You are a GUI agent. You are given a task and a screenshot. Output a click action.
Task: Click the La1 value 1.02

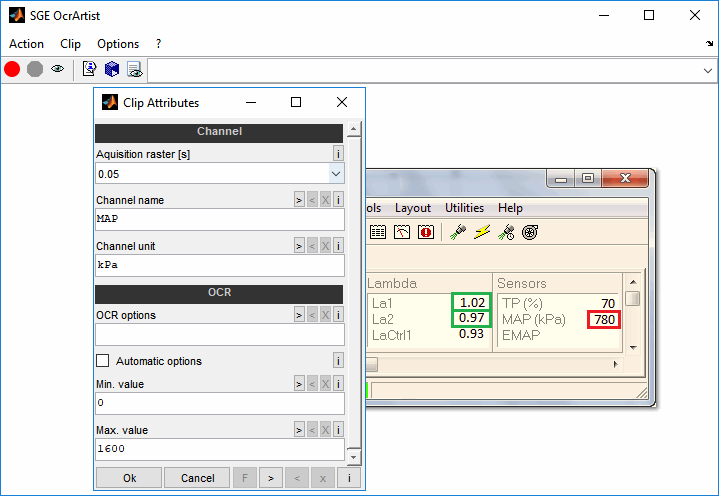tap(472, 303)
